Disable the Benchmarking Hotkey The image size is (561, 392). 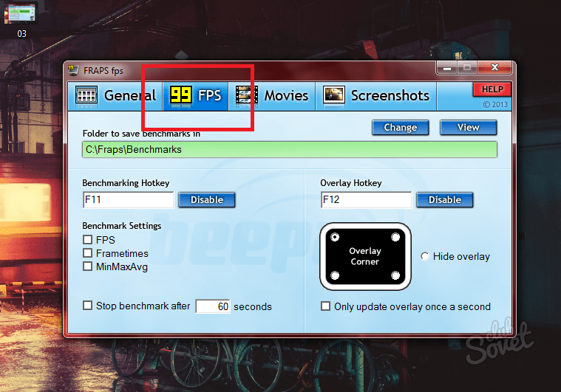tap(207, 200)
